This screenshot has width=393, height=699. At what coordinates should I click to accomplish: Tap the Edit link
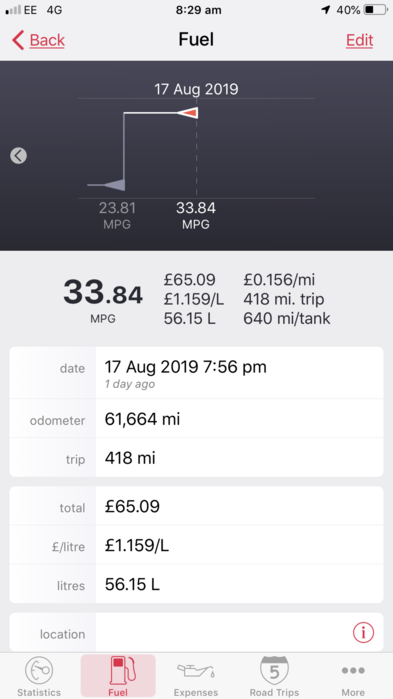point(359,40)
